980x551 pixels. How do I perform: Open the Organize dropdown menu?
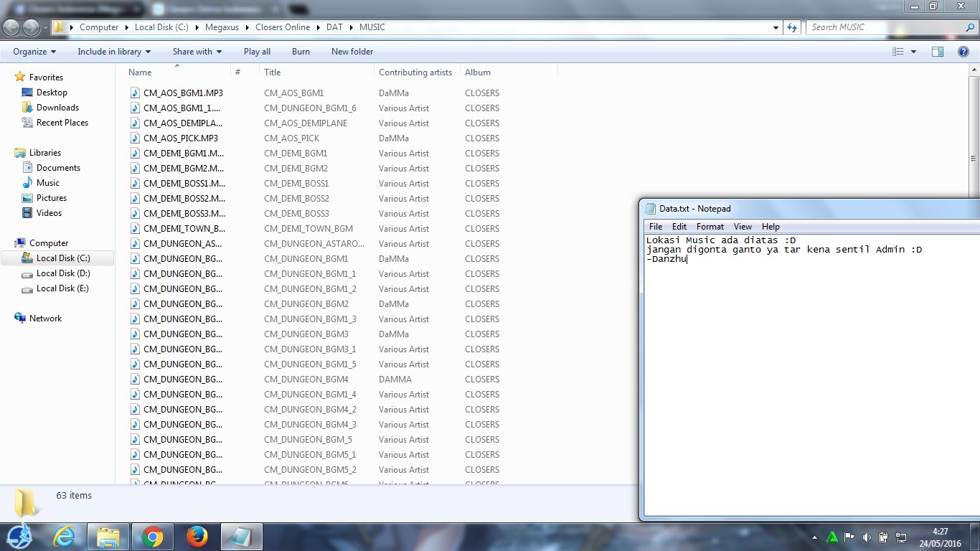click(34, 52)
